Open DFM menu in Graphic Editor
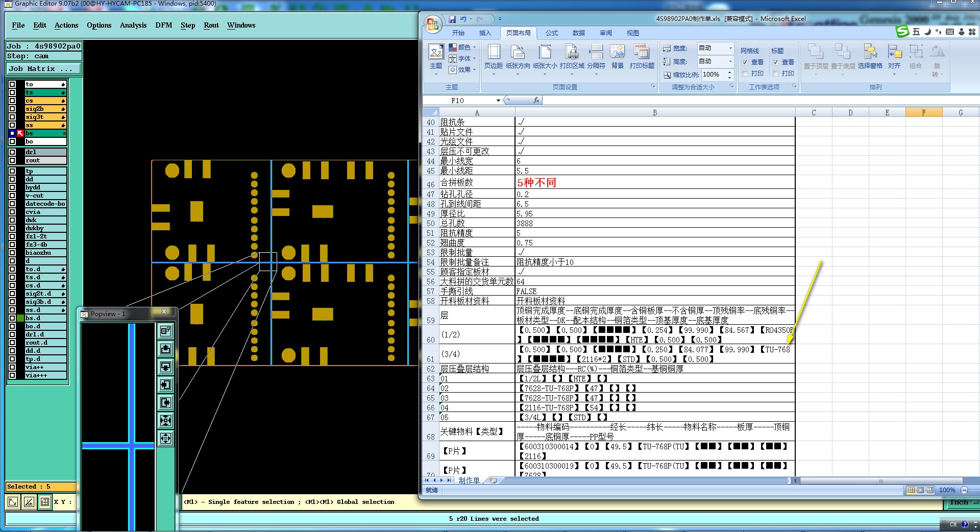The image size is (980, 532). tap(164, 25)
